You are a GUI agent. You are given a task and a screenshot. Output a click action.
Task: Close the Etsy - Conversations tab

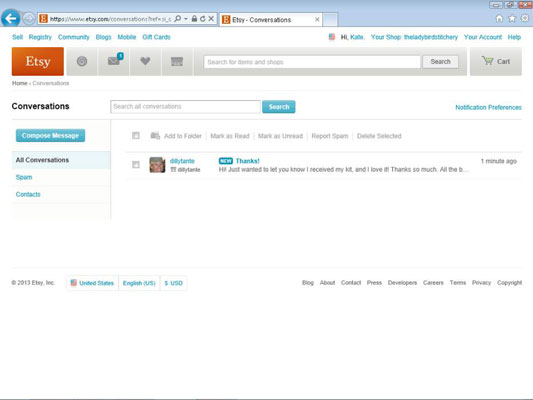pyautogui.click(x=317, y=20)
